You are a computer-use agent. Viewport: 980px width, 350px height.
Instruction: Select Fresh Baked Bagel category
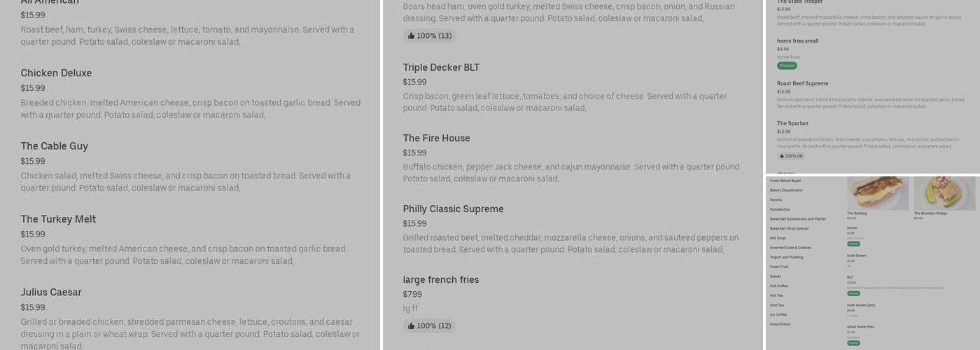pyautogui.click(x=785, y=181)
